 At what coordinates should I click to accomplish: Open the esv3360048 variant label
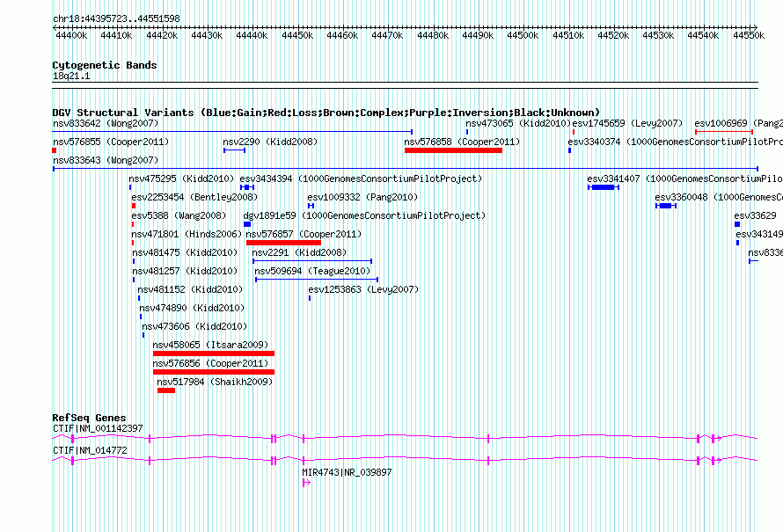pos(719,197)
